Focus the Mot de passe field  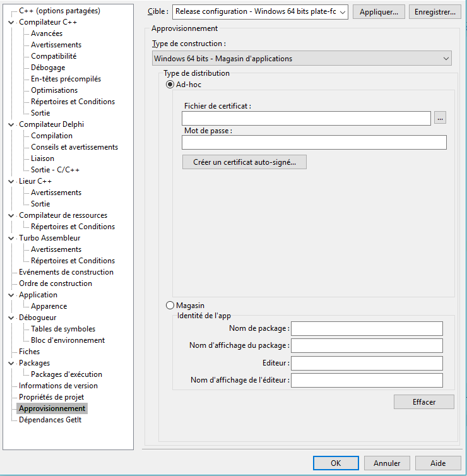314,143
